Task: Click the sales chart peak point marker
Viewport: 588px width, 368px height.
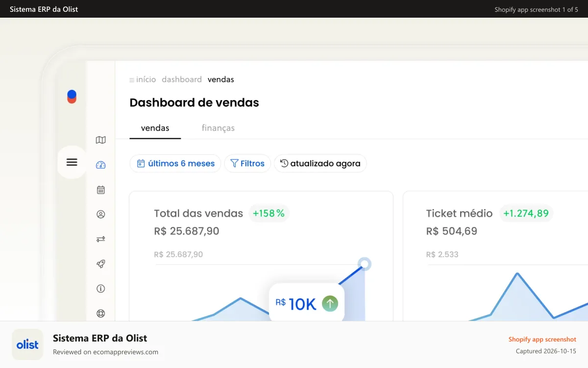Action: click(x=364, y=264)
